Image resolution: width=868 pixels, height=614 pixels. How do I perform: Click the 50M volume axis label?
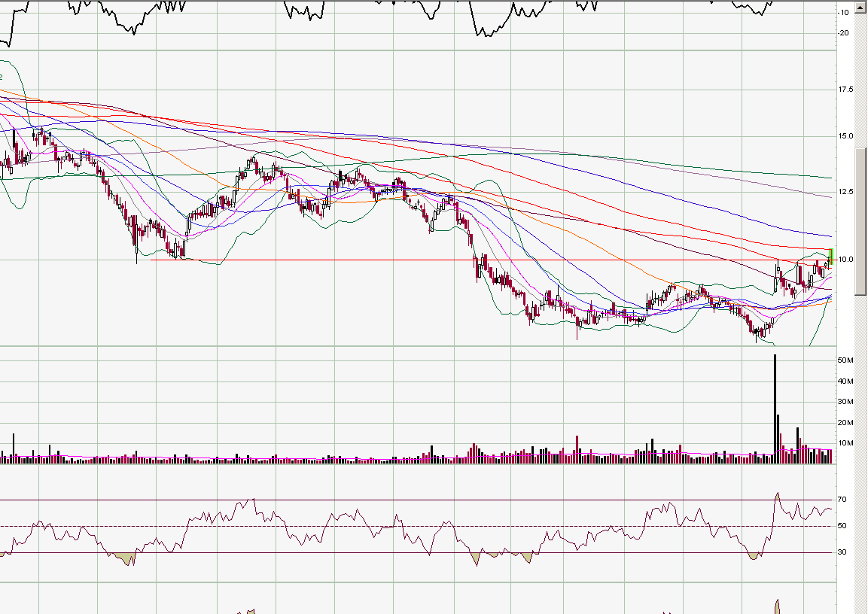pos(845,361)
